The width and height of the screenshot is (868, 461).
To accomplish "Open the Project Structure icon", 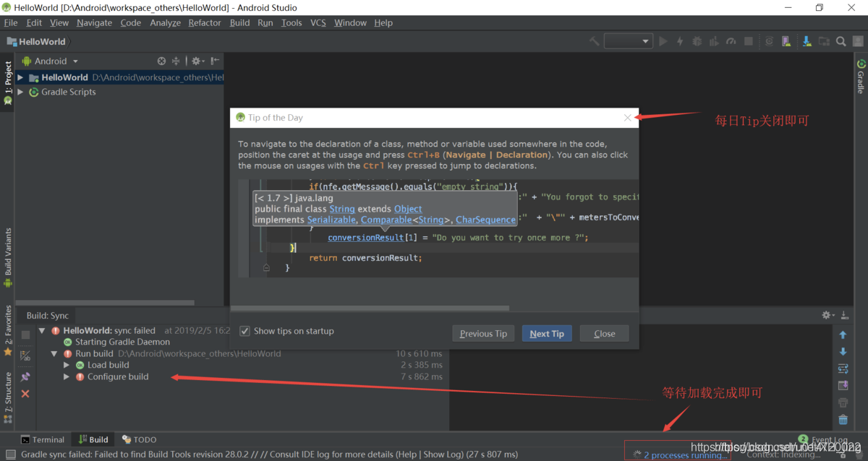I will point(824,41).
